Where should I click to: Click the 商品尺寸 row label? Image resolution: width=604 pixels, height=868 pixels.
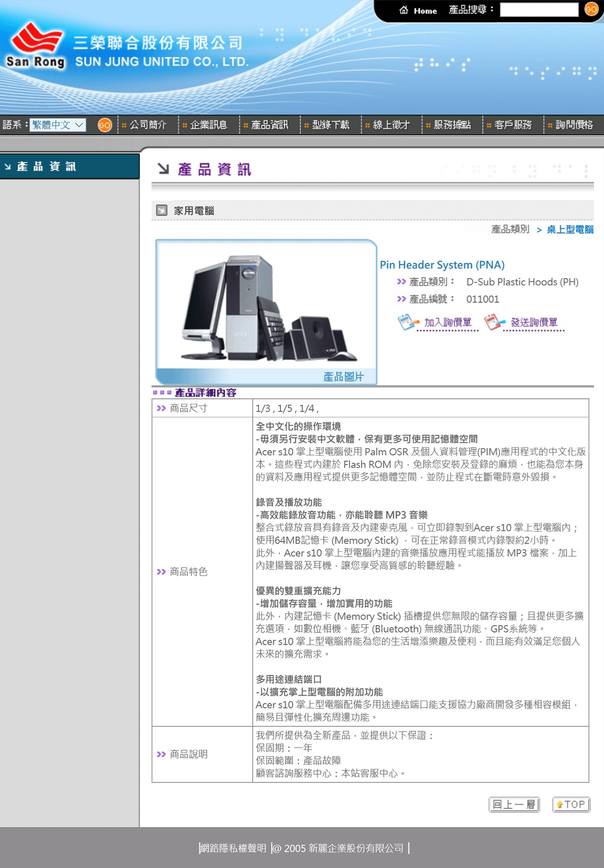click(188, 408)
